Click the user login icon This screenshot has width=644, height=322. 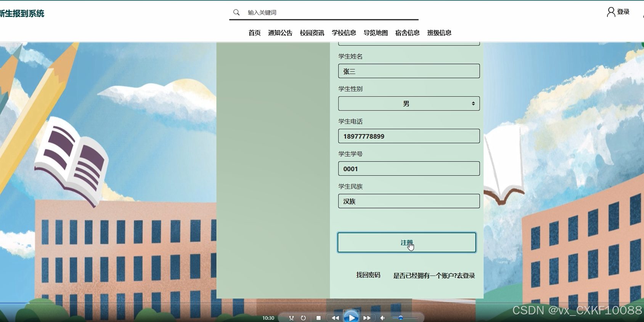(x=611, y=12)
